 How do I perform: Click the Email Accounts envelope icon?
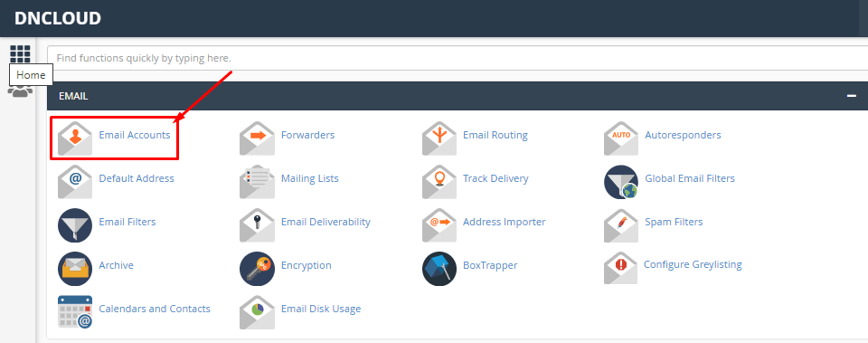tap(75, 138)
